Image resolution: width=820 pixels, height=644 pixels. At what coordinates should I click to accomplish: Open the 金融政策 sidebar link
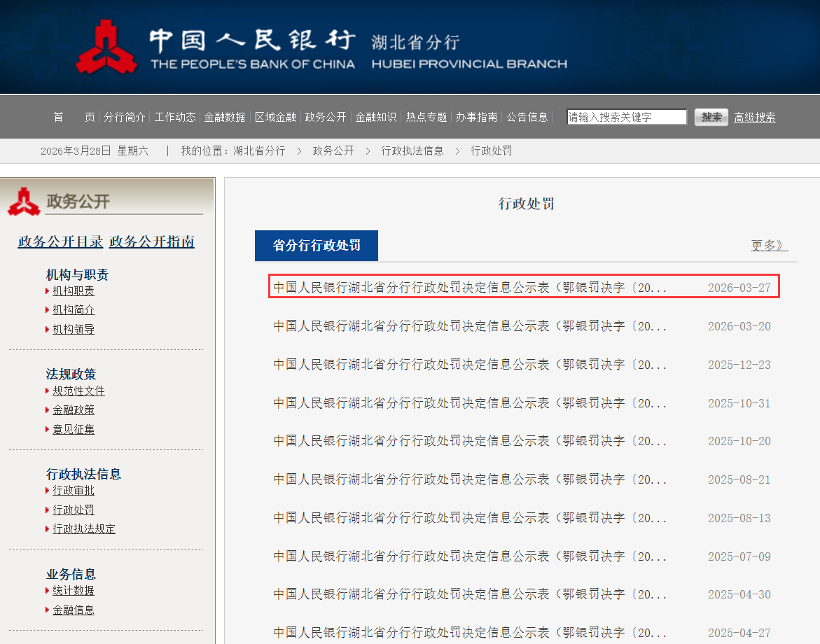click(74, 410)
